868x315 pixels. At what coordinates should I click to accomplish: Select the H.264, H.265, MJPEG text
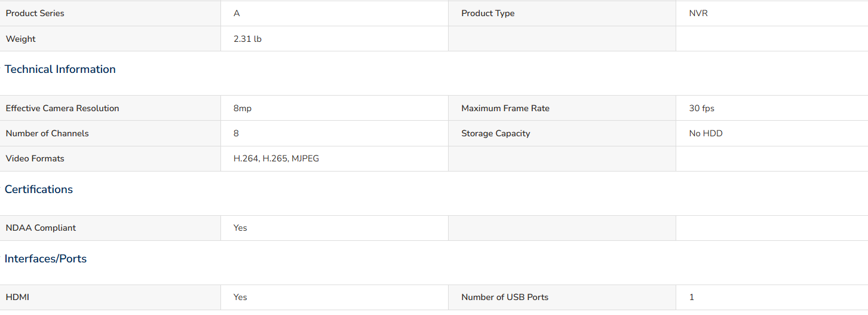(276, 158)
